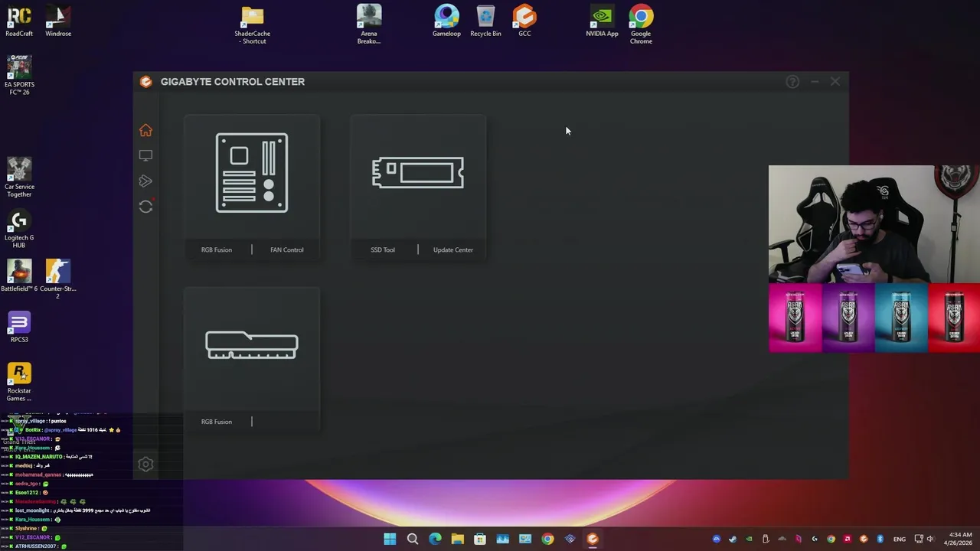980x551 pixels.
Task: Open RGB Fusion under the memory card
Action: [217, 422]
